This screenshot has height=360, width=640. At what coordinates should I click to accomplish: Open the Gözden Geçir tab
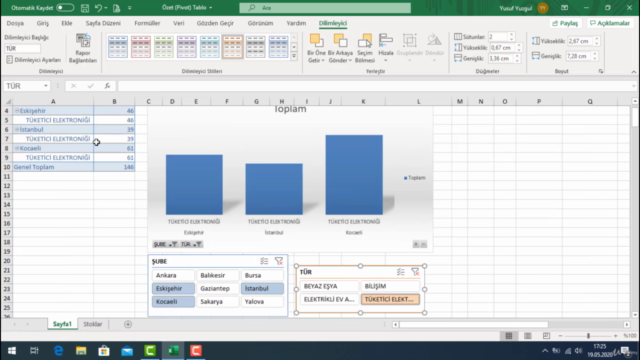pos(215,23)
